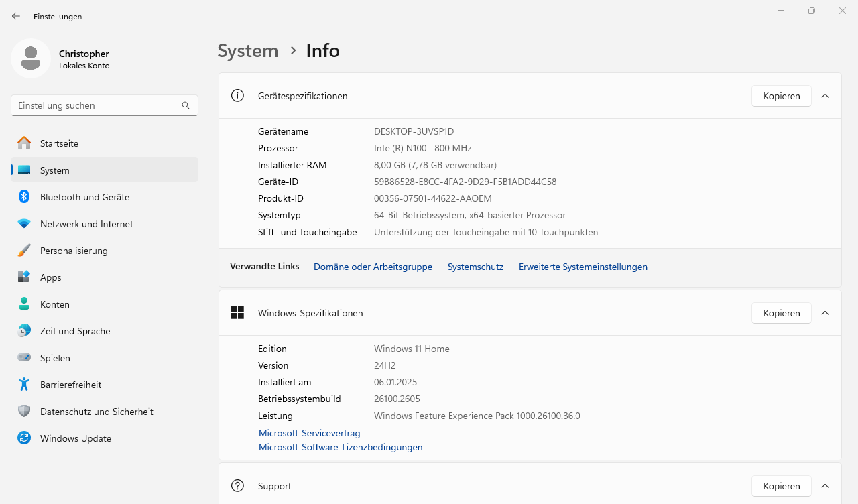The image size is (858, 504).
Task: Click the edition value Windows 11 Home
Action: pos(412,349)
